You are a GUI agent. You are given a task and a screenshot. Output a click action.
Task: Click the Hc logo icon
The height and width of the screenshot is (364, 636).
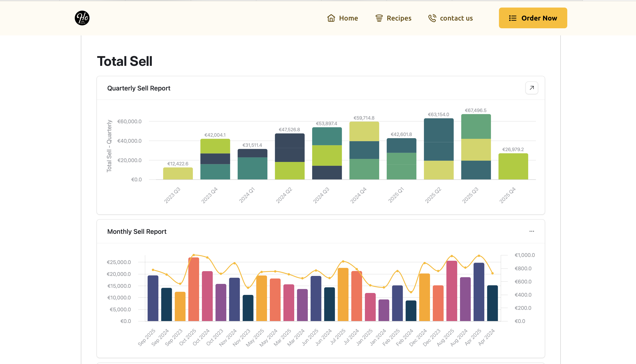pos(82,18)
